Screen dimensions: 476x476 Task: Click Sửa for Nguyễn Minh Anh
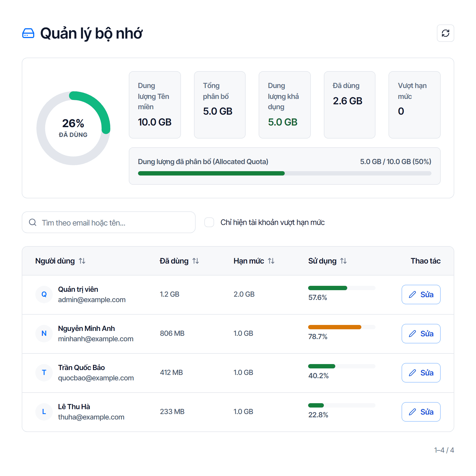pos(421,334)
